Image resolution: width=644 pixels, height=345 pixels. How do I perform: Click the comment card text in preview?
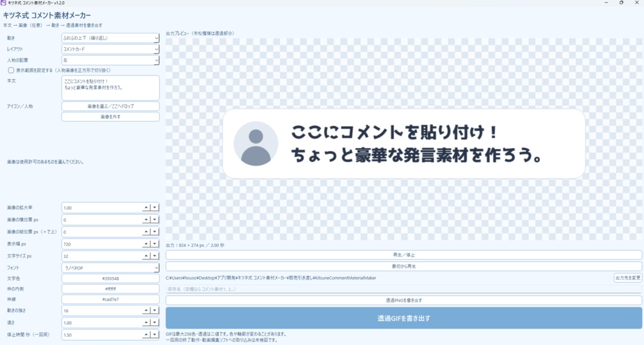point(417,144)
